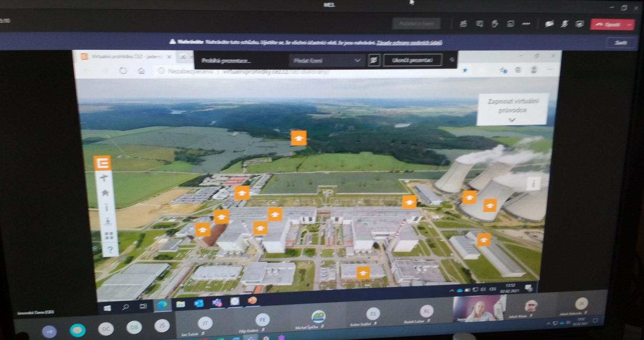The image size is (644, 340).
Task: Open browser favorites icon
Action: (x=503, y=70)
